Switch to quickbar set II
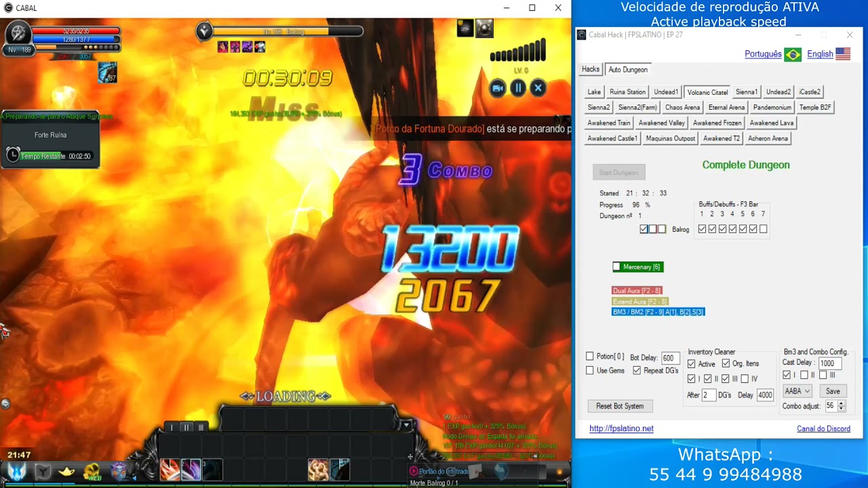868x488 pixels. point(186,427)
